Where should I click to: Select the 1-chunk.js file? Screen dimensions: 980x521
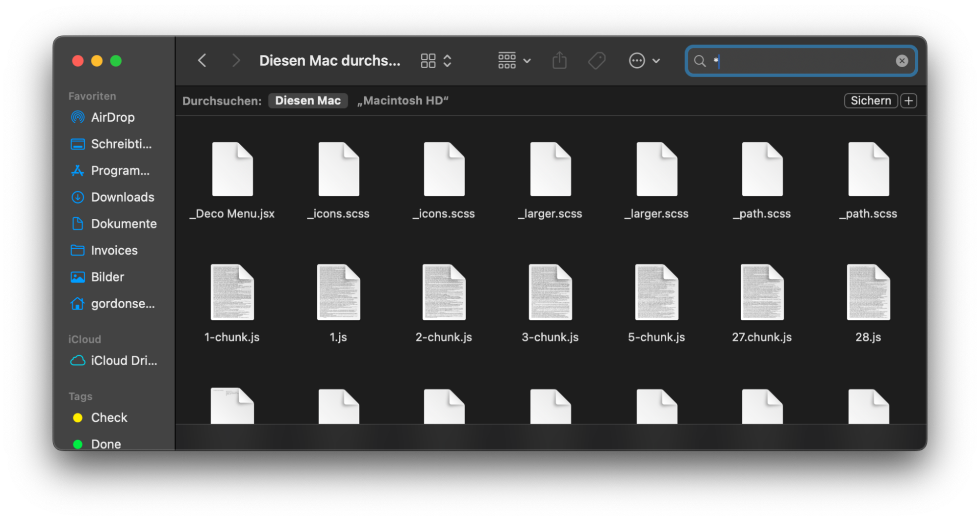(x=232, y=293)
